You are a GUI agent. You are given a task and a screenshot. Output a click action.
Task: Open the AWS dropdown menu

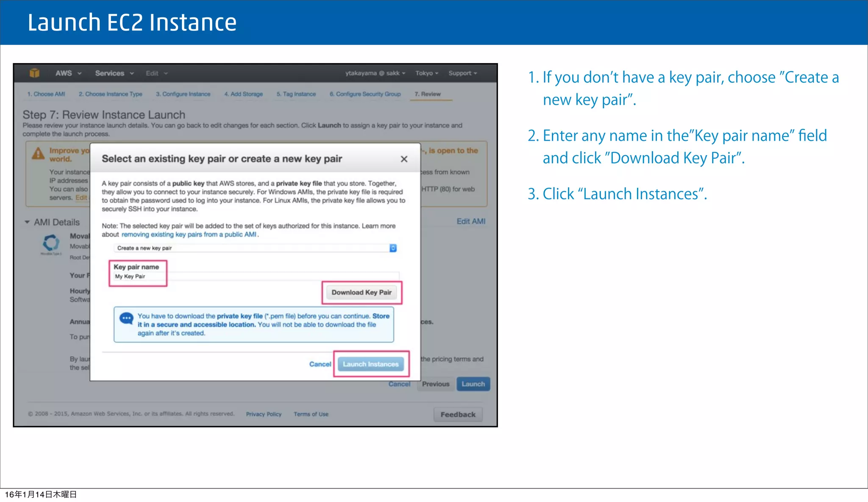[x=68, y=73]
